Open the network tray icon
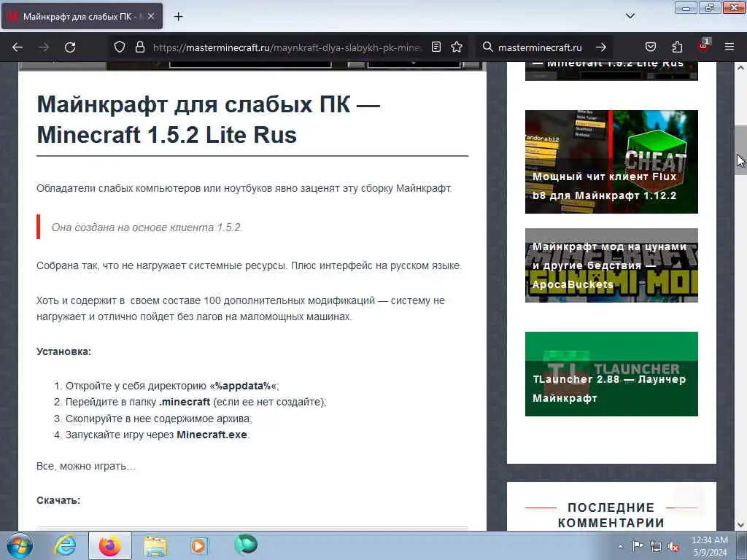747x560 pixels. tap(656, 546)
